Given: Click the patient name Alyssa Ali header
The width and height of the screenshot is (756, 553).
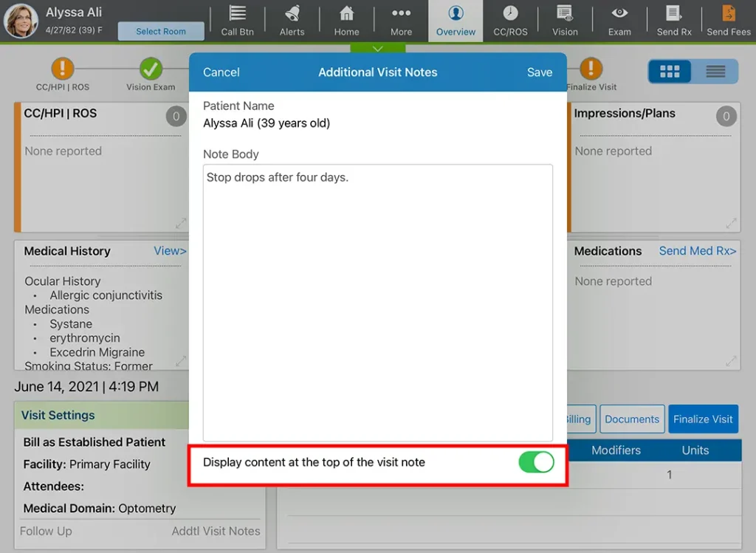Looking at the screenshot, I should pos(73,12).
